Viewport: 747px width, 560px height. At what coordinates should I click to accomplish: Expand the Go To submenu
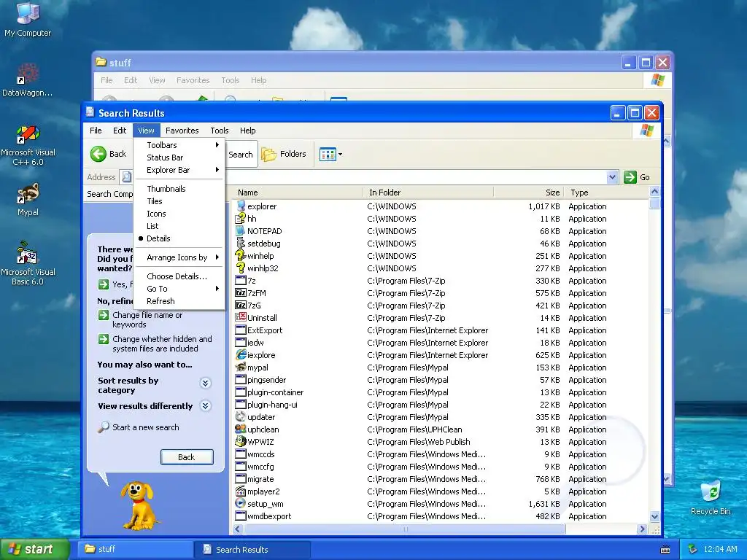point(179,289)
